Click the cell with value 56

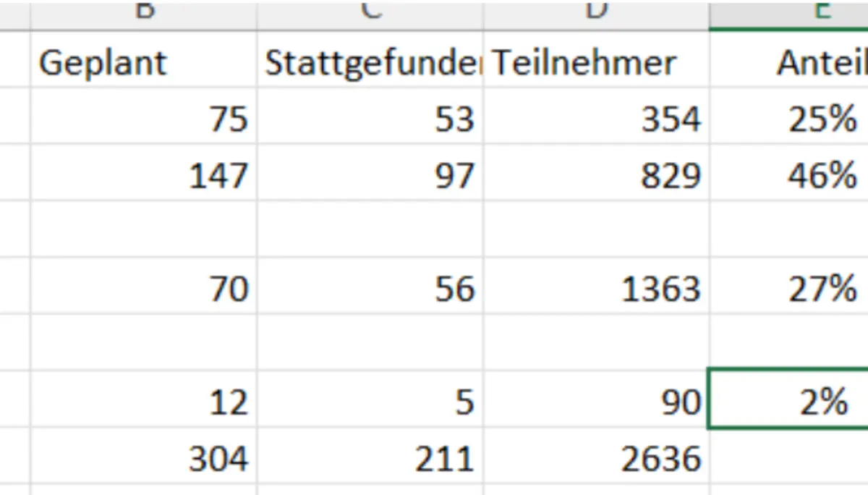tap(370, 289)
